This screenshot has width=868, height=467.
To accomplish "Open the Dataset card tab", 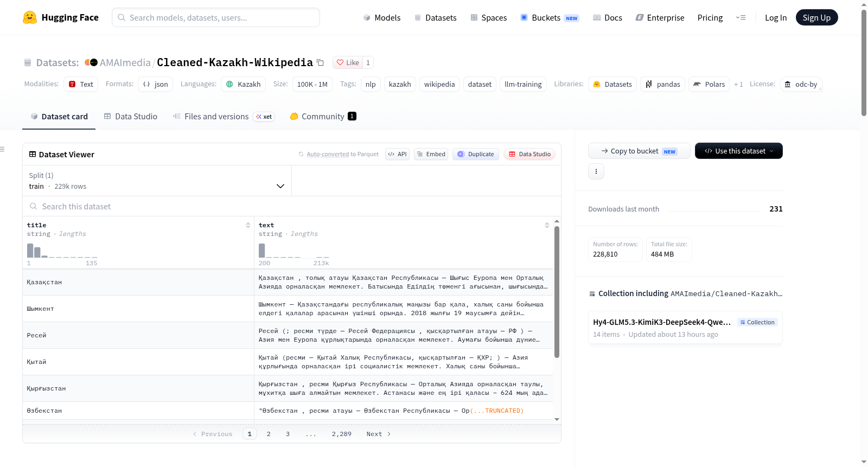I will pos(59,117).
